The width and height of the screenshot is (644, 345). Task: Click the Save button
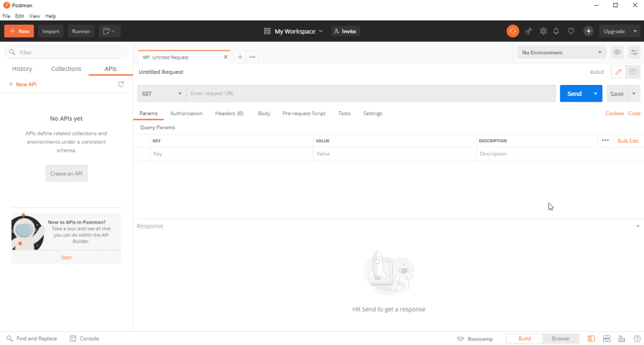click(x=617, y=94)
